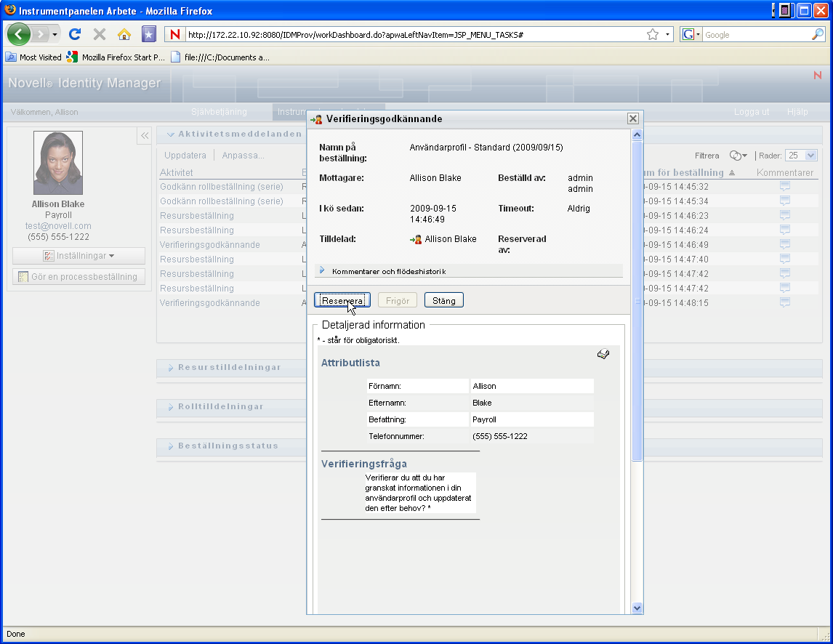The height and width of the screenshot is (644, 833).
Task: Collapse sidebar with double-chevron icon
Action: pyautogui.click(x=145, y=135)
